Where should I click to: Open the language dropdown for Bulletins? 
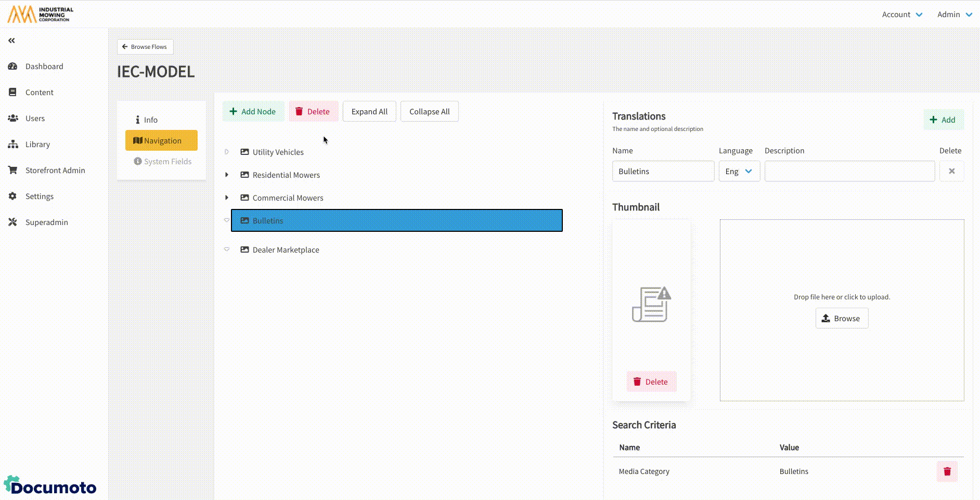tap(739, 172)
